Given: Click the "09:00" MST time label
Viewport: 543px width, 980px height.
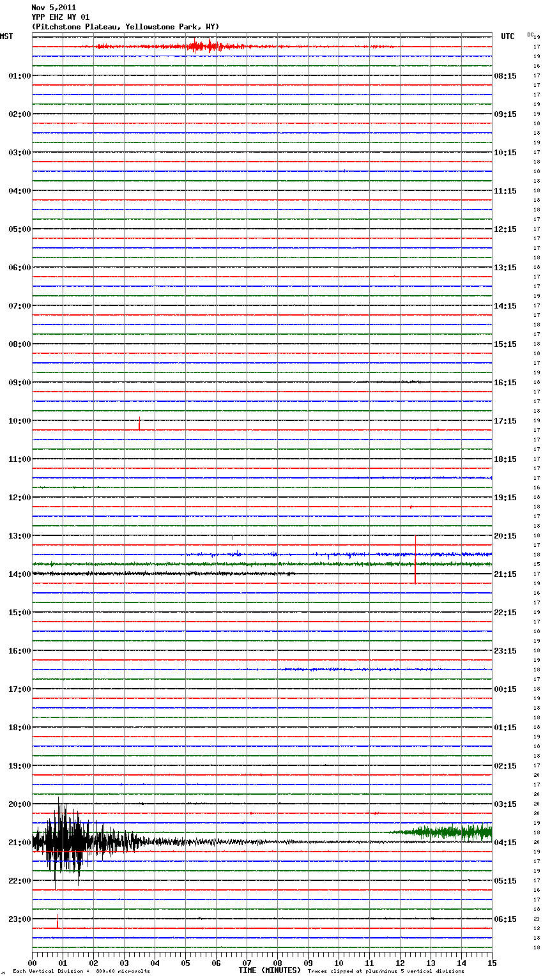Looking at the screenshot, I should coord(20,383).
